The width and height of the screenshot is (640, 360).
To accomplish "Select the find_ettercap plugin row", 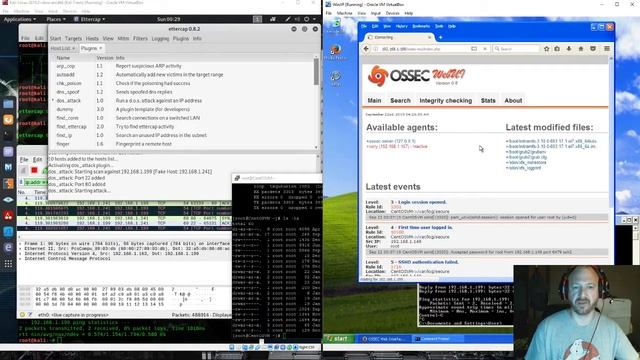I will 183,127.
